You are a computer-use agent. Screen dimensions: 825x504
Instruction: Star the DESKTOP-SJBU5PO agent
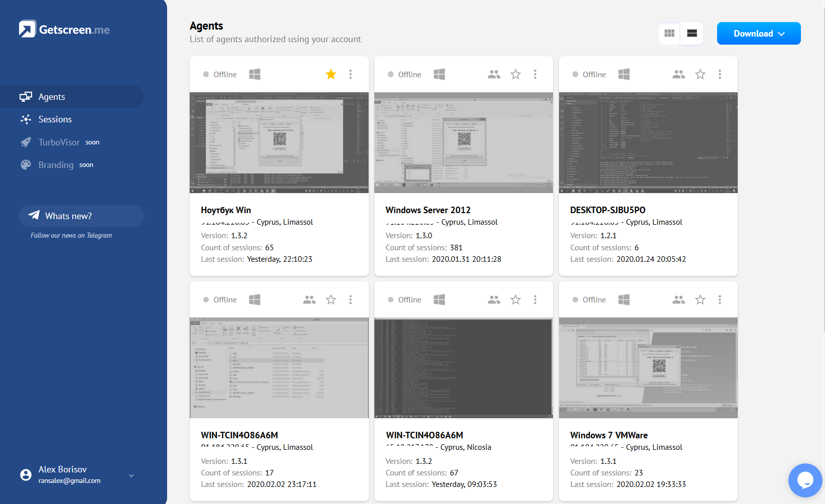coord(700,74)
